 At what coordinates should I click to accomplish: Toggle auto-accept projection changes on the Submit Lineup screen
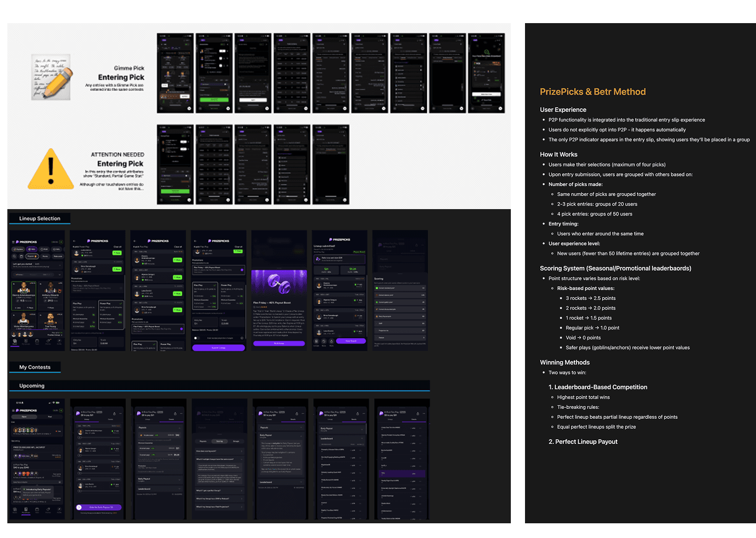click(197, 338)
